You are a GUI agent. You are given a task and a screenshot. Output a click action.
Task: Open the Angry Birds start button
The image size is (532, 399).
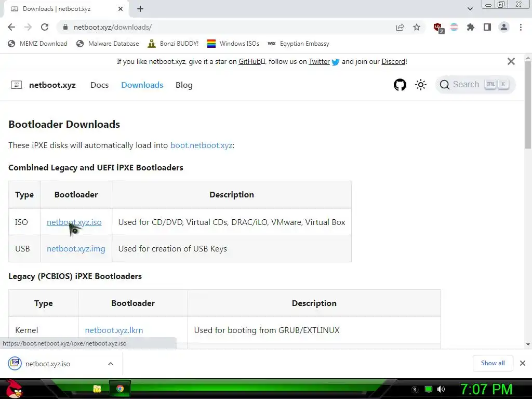pos(14,389)
